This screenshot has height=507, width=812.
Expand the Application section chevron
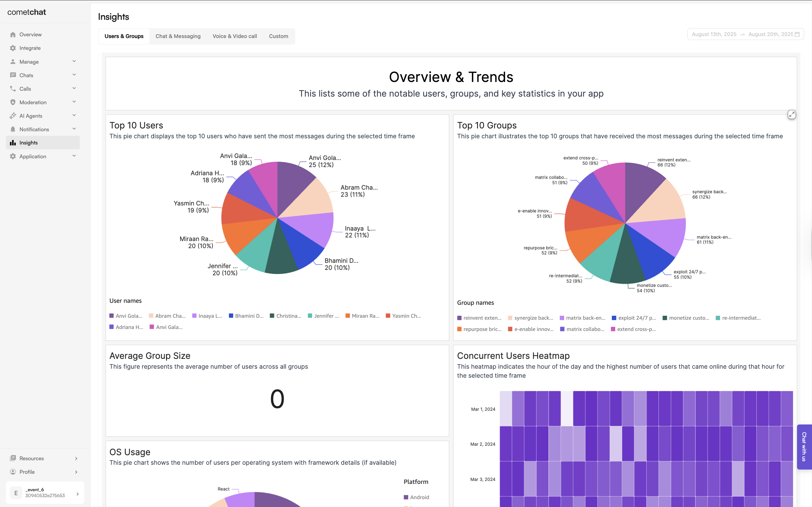click(x=74, y=156)
